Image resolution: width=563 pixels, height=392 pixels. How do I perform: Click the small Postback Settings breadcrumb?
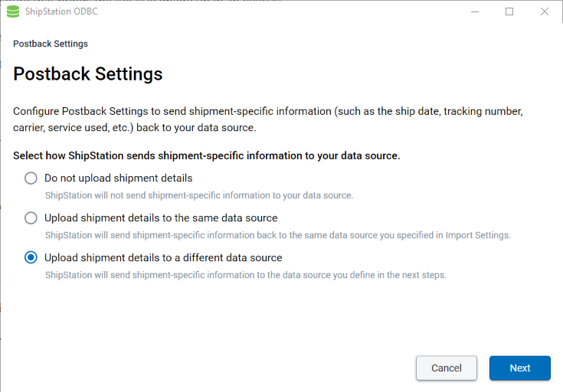coord(51,44)
